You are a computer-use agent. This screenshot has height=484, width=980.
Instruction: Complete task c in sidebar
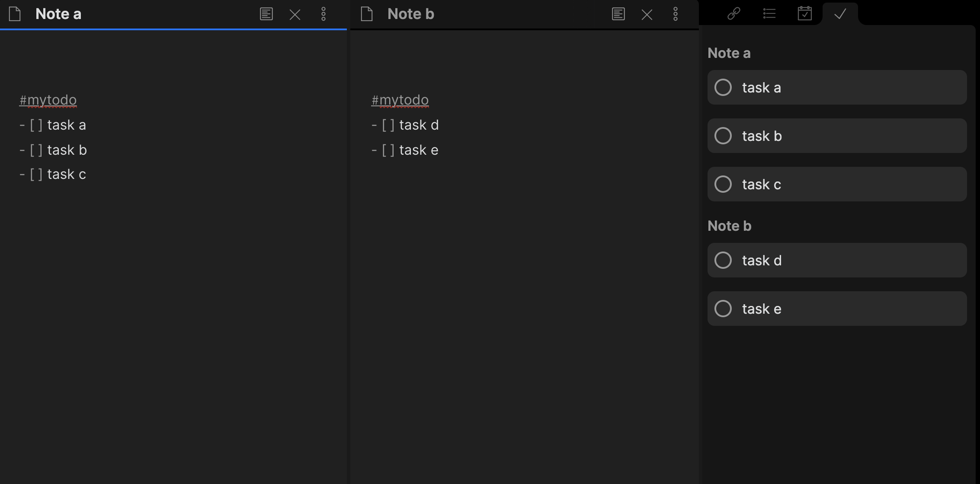coord(723,185)
